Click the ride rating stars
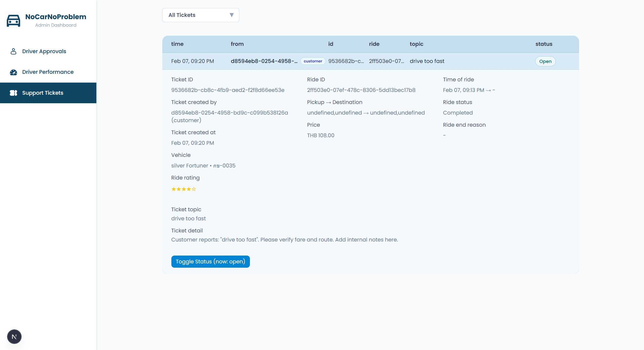Image resolution: width=644 pixels, height=350 pixels. pos(183,189)
